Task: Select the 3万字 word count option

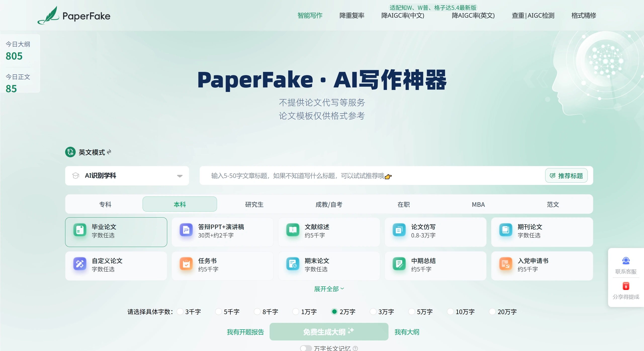Action: tap(373, 312)
